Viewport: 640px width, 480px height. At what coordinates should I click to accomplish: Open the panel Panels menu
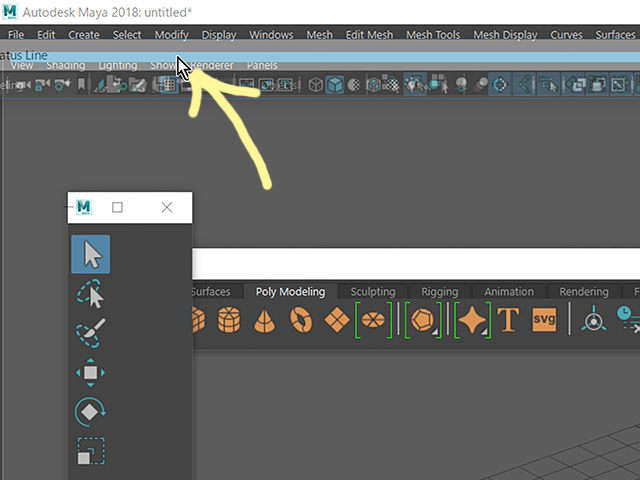(x=262, y=66)
